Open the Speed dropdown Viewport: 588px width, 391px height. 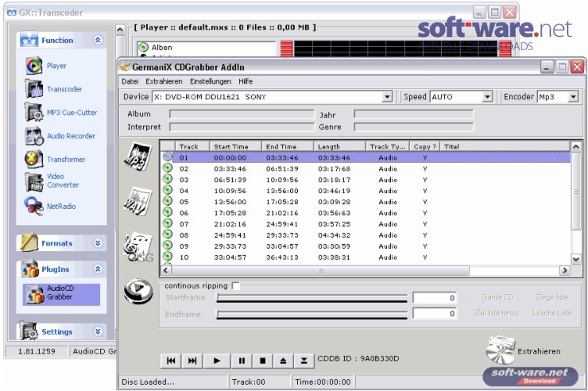point(487,97)
